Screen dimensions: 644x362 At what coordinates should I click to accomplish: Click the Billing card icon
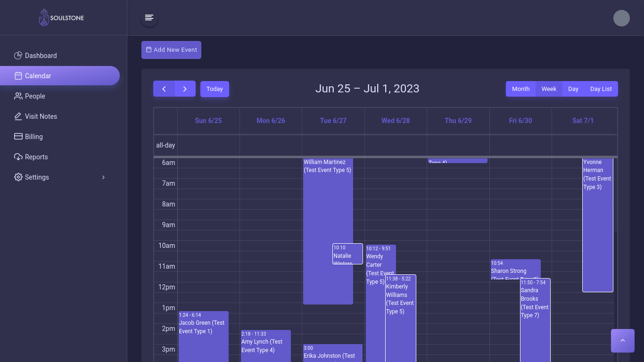pyautogui.click(x=17, y=137)
